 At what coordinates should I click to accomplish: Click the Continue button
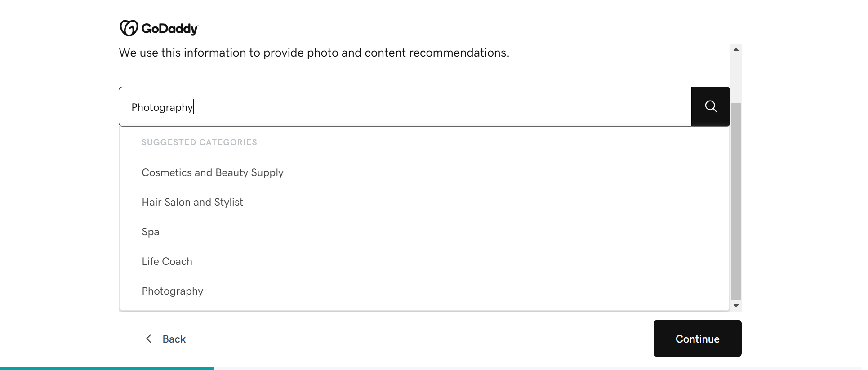coord(697,339)
